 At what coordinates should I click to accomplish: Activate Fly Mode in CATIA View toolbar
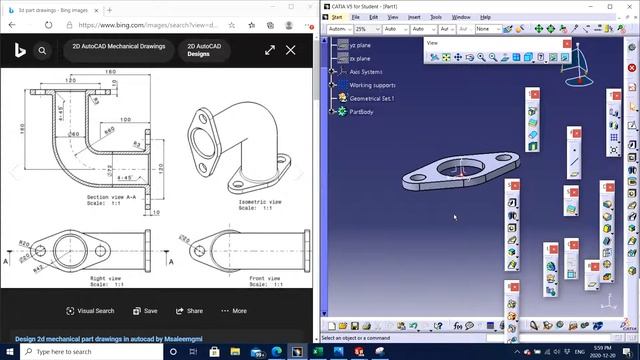tap(434, 58)
